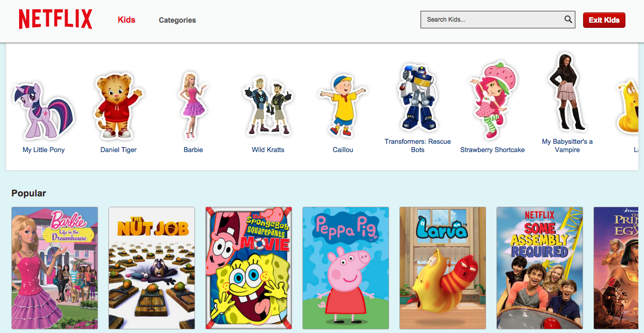Pick the Strawberry Shortcake character icon

coord(493,101)
